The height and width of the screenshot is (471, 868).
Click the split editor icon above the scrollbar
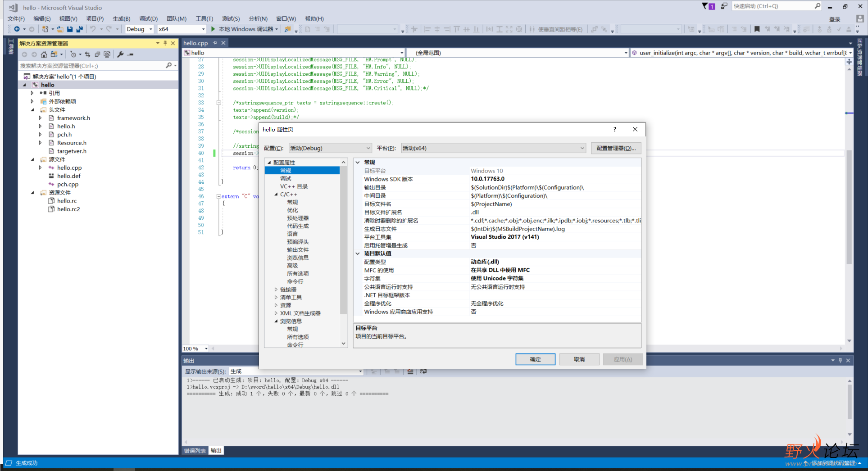[x=849, y=61]
